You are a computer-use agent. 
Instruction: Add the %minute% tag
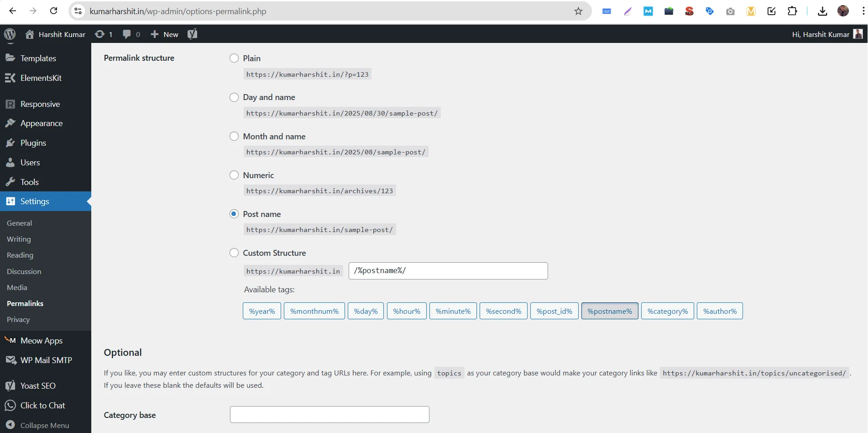pyautogui.click(x=453, y=311)
